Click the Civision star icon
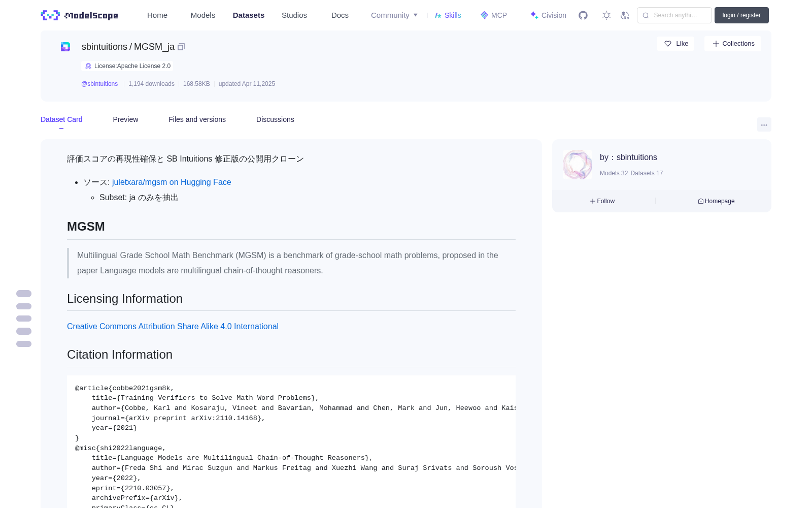 [534, 15]
